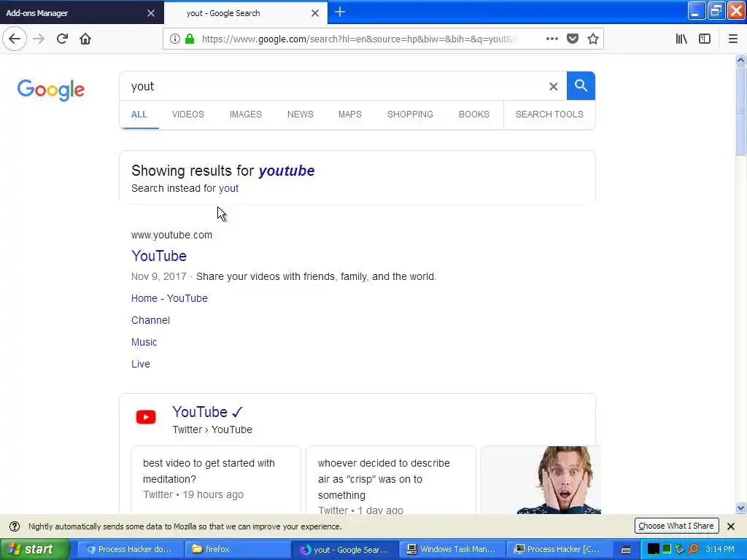Click the Safely Remove Hardware tray icon
The height and width of the screenshot is (560, 747).
coord(679,549)
